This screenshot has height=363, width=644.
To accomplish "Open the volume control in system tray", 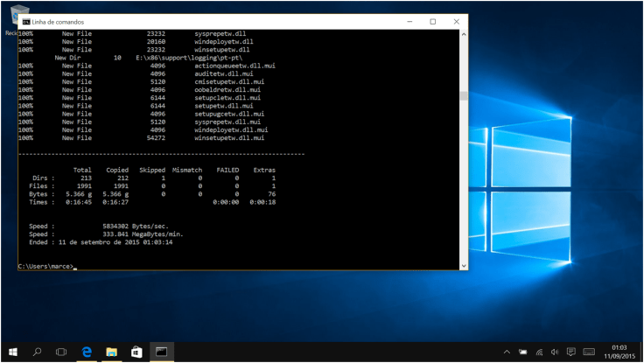I will [x=555, y=352].
